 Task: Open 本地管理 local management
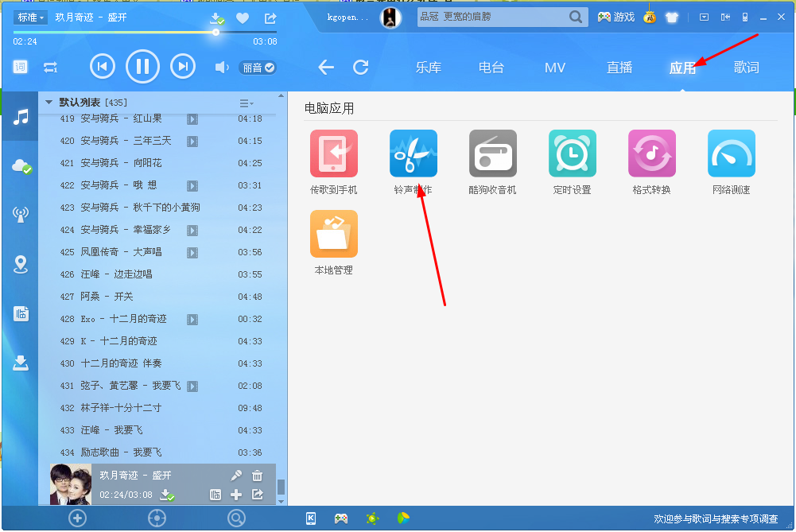pos(333,234)
